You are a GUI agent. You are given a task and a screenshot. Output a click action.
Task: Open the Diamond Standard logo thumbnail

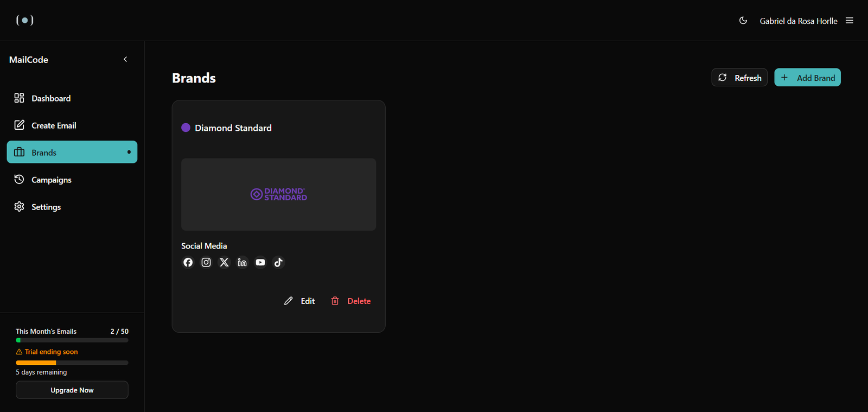coord(278,194)
